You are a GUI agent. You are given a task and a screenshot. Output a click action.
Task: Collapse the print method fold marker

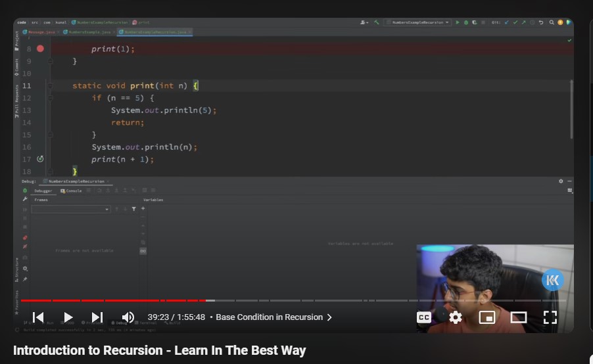(x=50, y=86)
